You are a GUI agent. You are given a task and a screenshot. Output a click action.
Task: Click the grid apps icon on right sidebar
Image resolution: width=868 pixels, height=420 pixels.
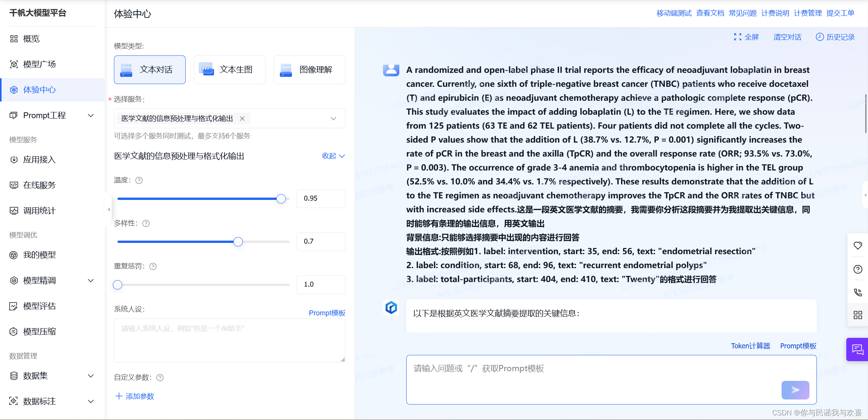coord(858,315)
